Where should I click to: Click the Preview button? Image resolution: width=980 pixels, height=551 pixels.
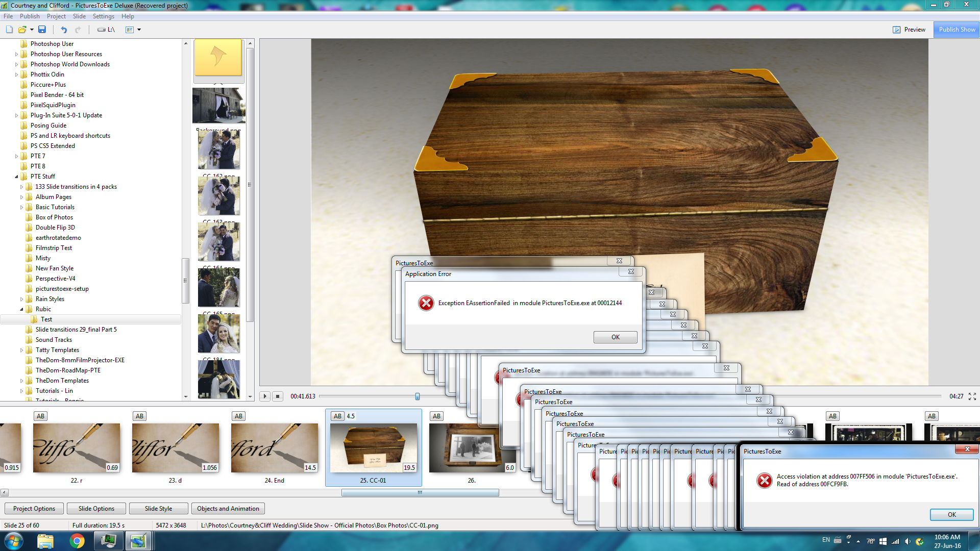(909, 30)
